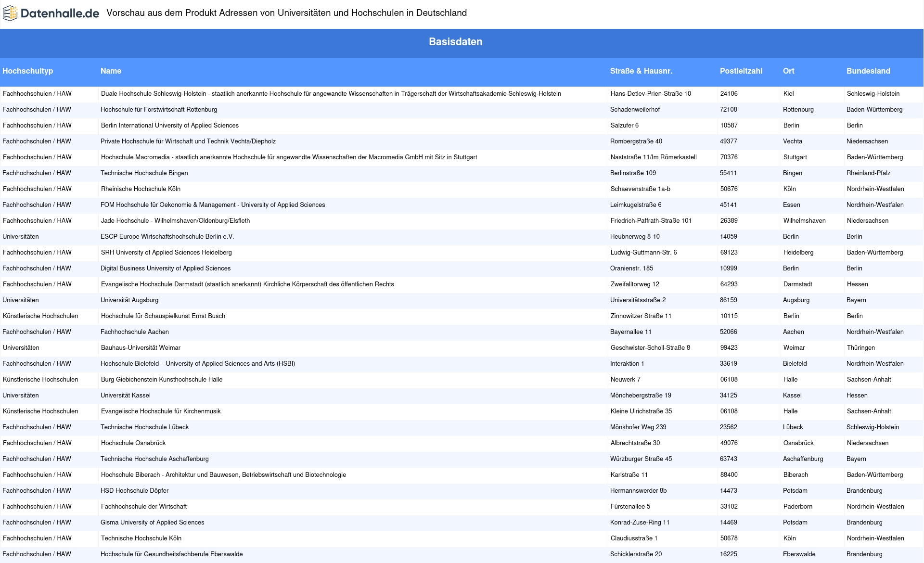Click address Konrad-Zuse-Ring 11
Image resolution: width=924 pixels, height=563 pixels.
[640, 523]
